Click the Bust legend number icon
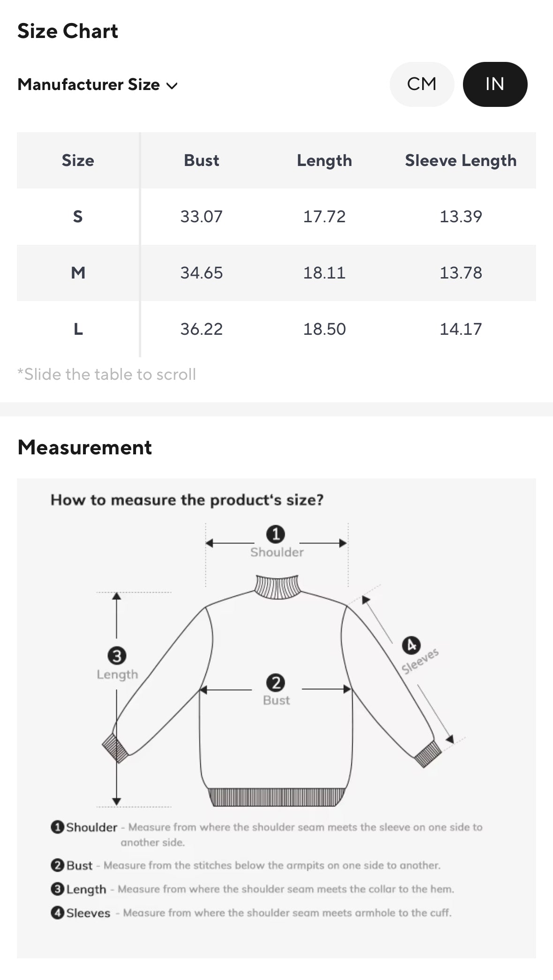This screenshot has width=553, height=980. click(x=57, y=865)
